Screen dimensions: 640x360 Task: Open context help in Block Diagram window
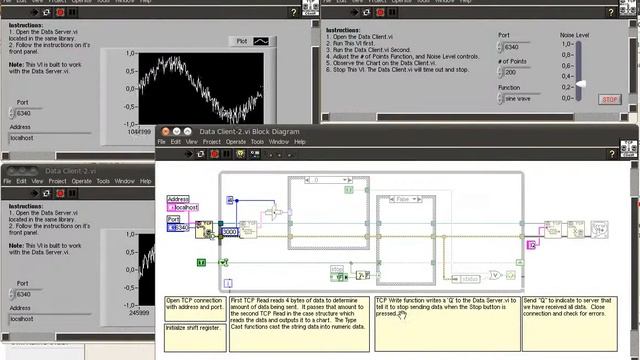611,154
